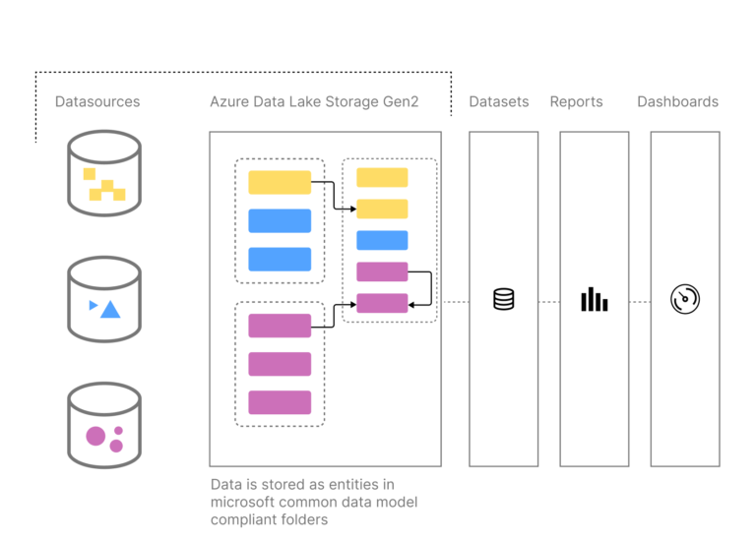Select the top yellow entity in left group

coord(280,183)
